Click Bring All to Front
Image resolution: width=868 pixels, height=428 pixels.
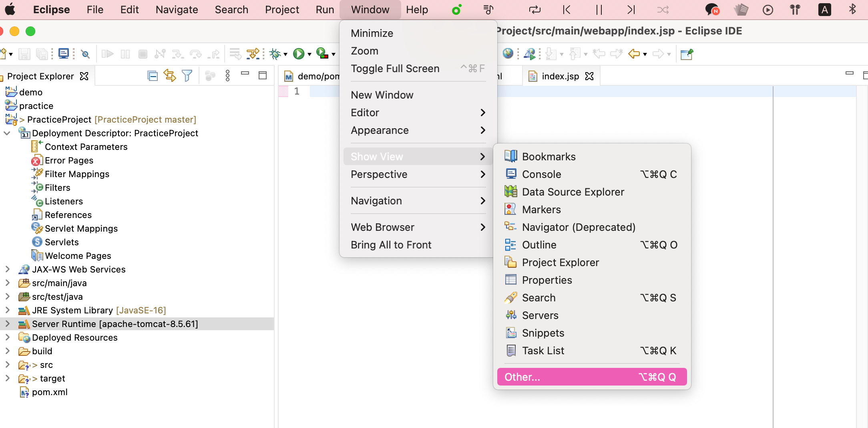click(418, 245)
